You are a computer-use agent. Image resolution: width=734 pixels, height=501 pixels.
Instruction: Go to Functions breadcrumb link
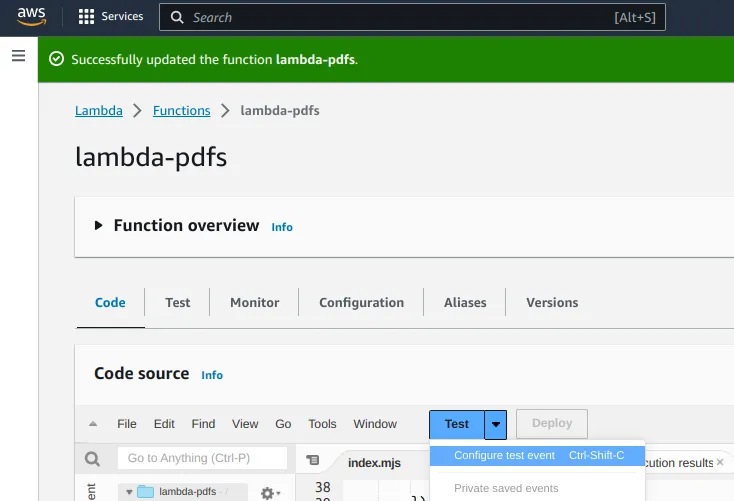coord(182,111)
